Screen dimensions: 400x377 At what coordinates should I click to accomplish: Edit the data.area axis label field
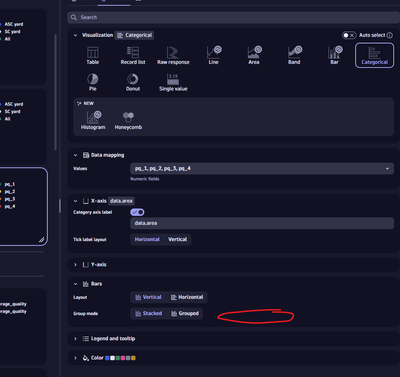point(262,223)
